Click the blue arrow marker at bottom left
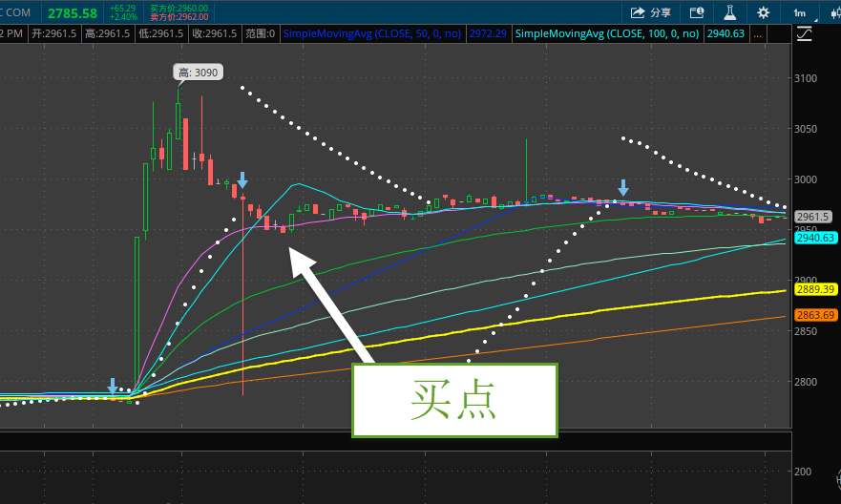Viewport: 841px width, 504px height. click(113, 386)
